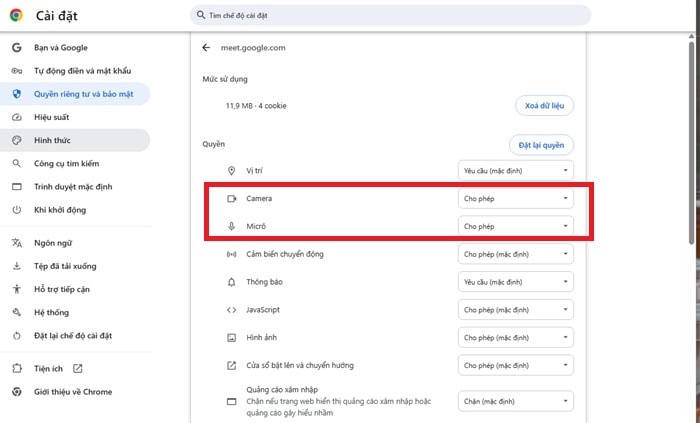Open Tiện ích extensions page
The image size is (700, 423).
pos(74,368)
